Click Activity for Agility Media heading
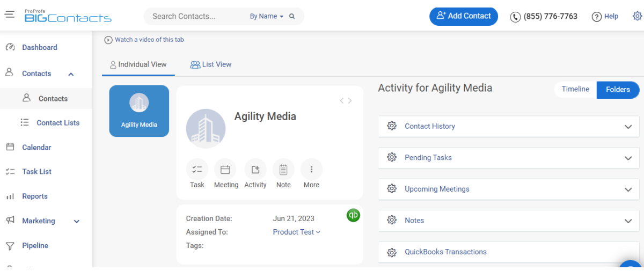 pyautogui.click(x=435, y=88)
